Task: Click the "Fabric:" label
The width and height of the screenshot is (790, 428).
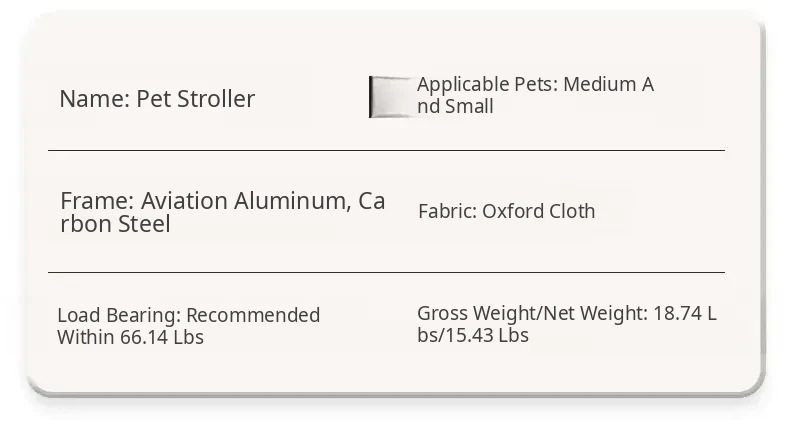Action: coord(447,211)
